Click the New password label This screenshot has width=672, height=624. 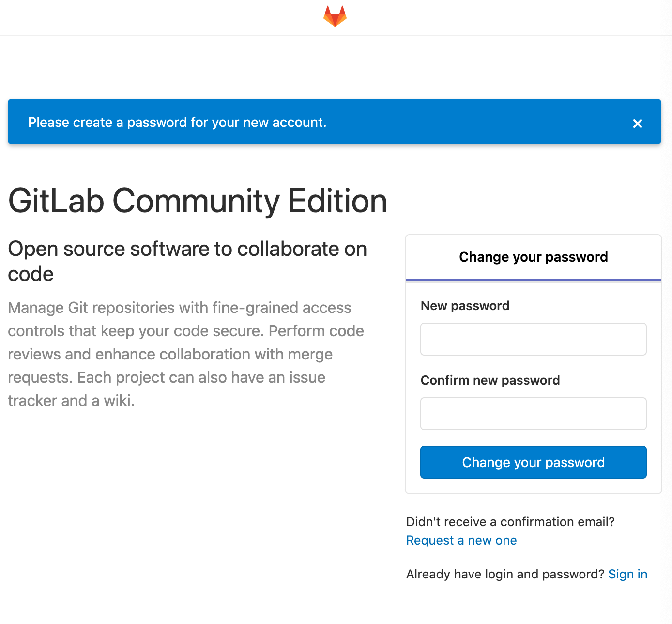[x=465, y=305]
